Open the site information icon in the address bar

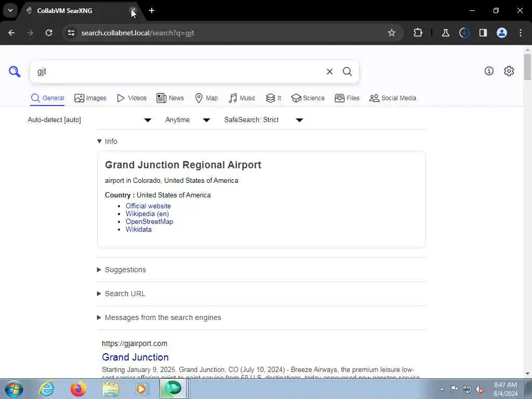coord(71,33)
